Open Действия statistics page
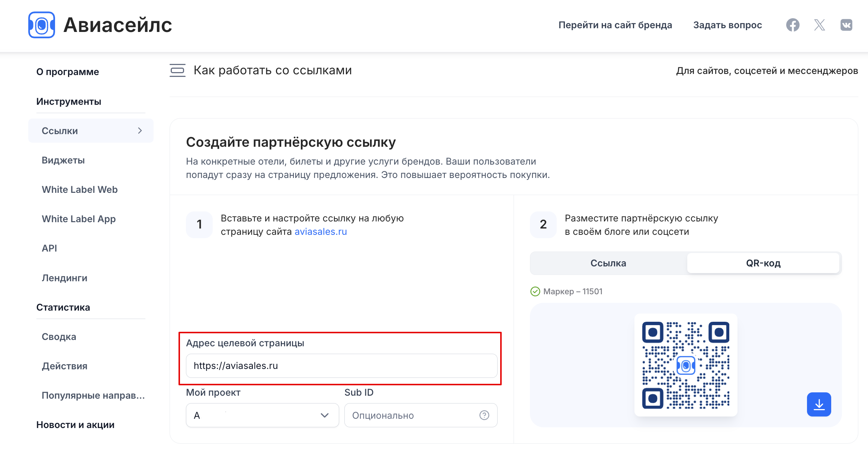Image resolution: width=868 pixels, height=457 pixels. (x=65, y=366)
